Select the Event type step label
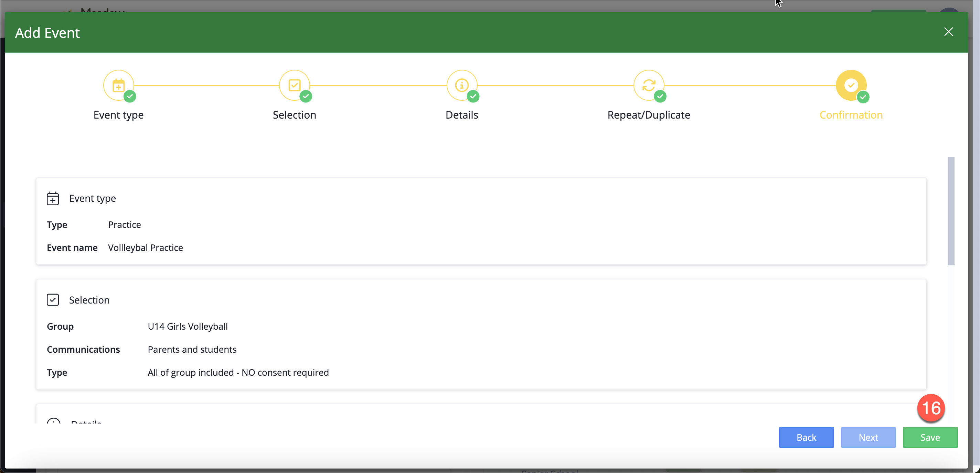The width and height of the screenshot is (980, 473). coord(119,115)
